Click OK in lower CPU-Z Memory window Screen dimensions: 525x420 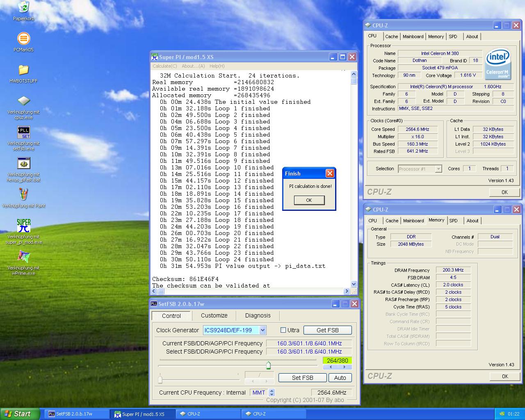point(505,376)
